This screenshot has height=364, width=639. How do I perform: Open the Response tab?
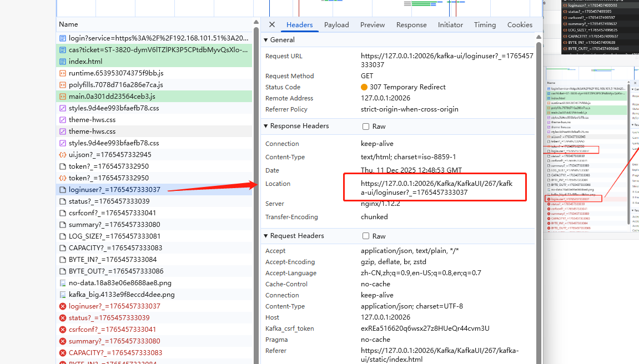[411, 25]
